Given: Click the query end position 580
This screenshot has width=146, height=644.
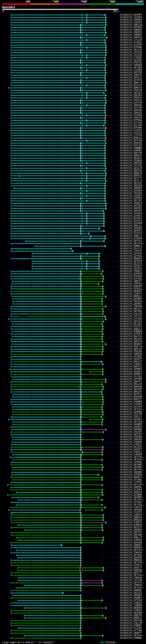Looking at the screenshot, I should pos(115,11).
